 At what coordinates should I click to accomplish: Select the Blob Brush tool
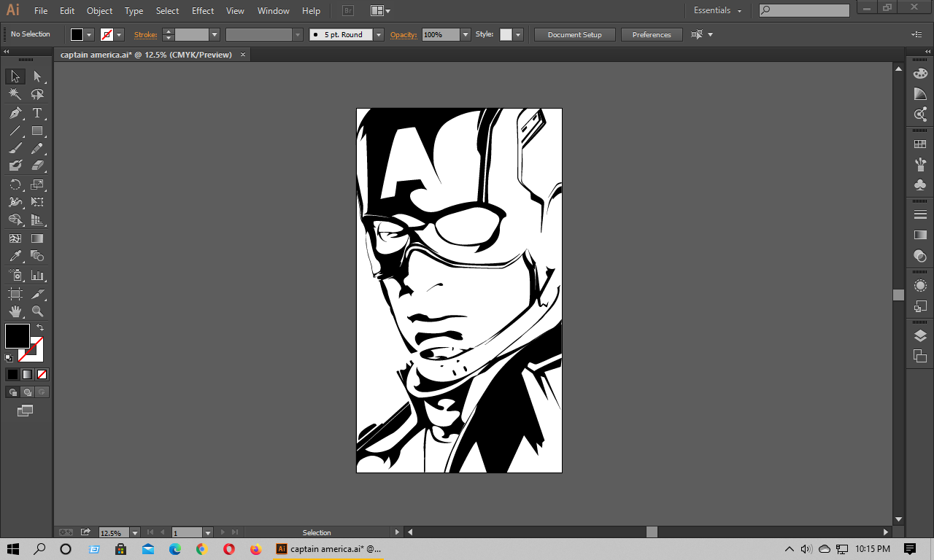point(15,166)
